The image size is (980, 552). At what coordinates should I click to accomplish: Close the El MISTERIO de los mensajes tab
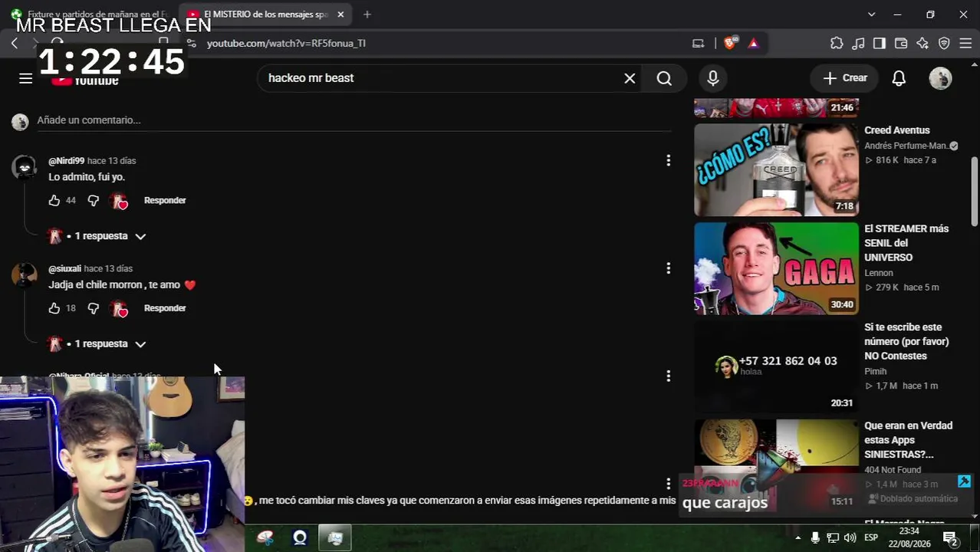point(340,15)
